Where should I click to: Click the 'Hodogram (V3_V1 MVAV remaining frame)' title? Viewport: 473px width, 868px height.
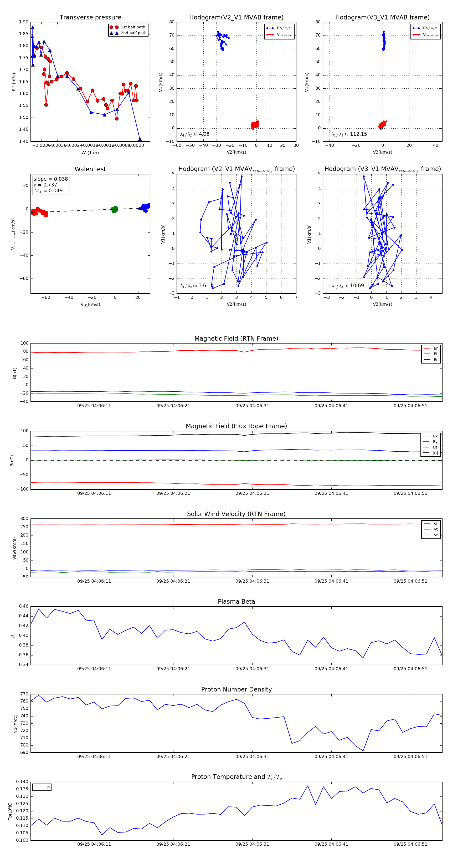(382, 169)
